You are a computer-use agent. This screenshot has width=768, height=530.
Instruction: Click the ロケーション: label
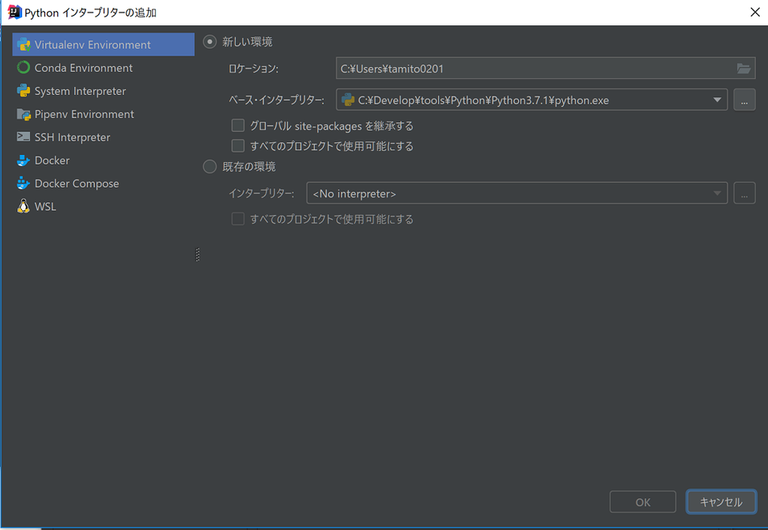coord(253,69)
